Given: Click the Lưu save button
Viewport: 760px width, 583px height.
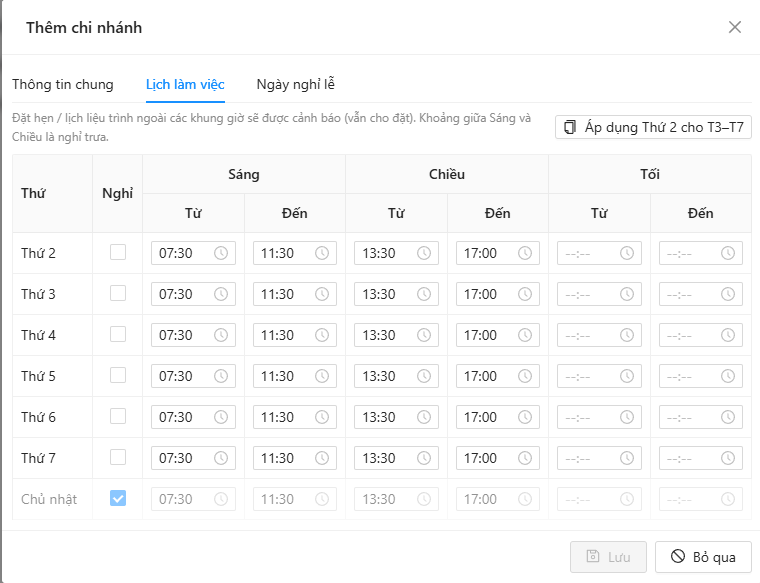Looking at the screenshot, I should pyautogui.click(x=608, y=557).
